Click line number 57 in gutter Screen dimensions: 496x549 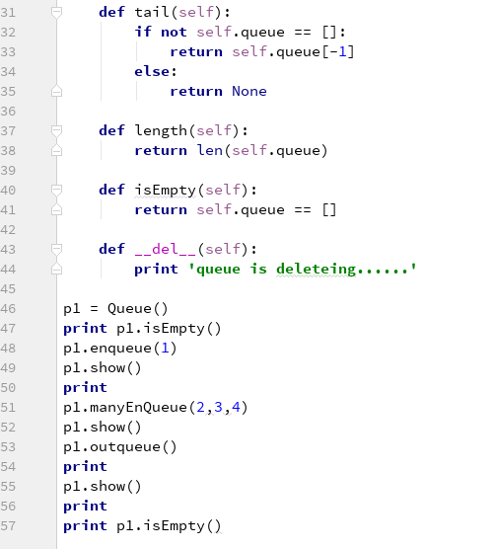click(x=8, y=526)
